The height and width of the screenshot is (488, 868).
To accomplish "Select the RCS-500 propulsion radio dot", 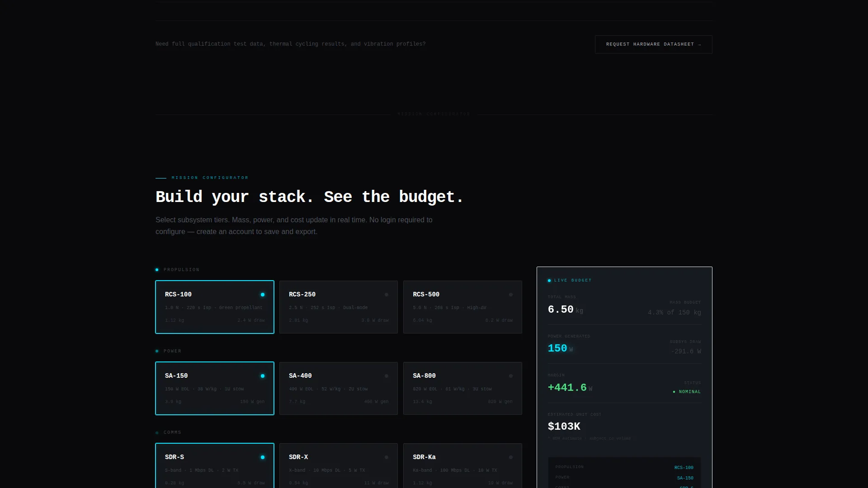I will pos(511,295).
